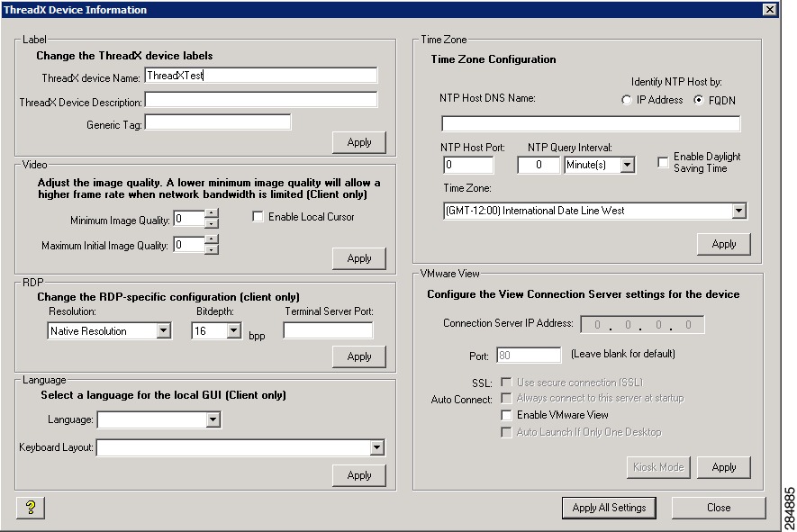
Task: Open the Bitdepth dropdown
Action: click(x=233, y=330)
